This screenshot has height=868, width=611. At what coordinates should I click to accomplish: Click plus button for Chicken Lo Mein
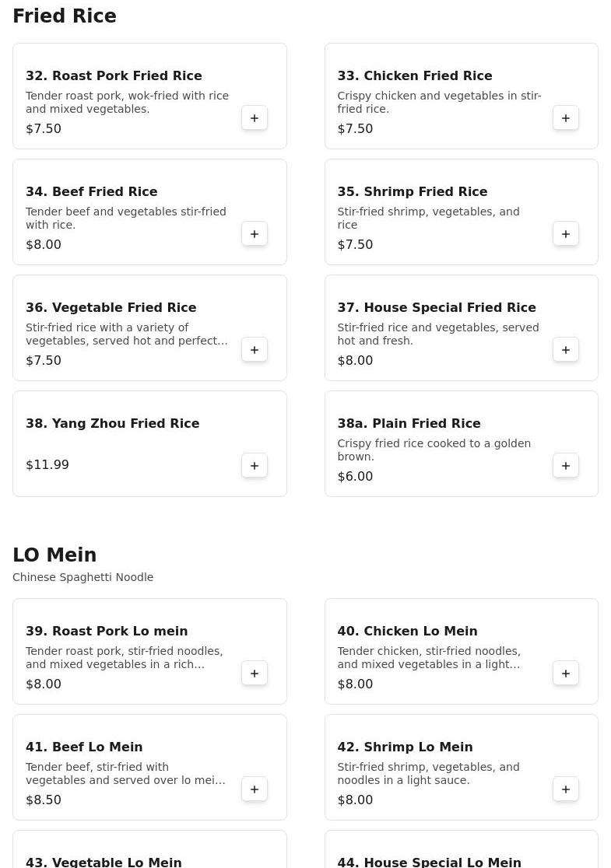[566, 674]
